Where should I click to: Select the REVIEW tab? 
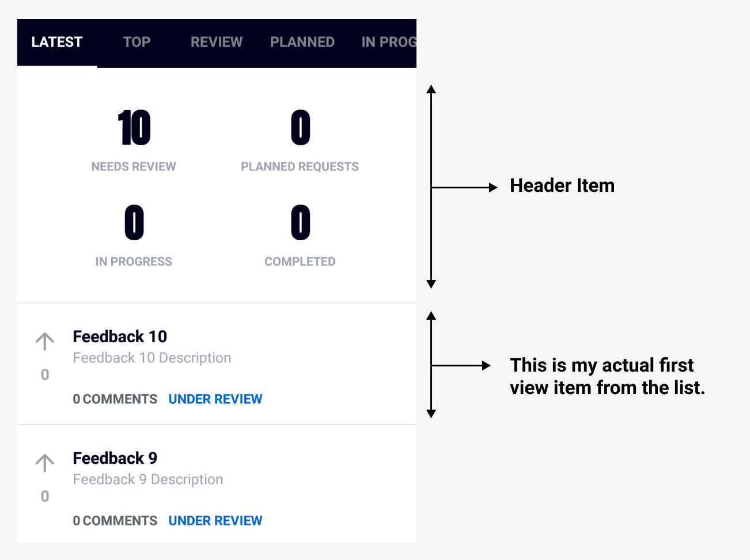pyautogui.click(x=217, y=42)
